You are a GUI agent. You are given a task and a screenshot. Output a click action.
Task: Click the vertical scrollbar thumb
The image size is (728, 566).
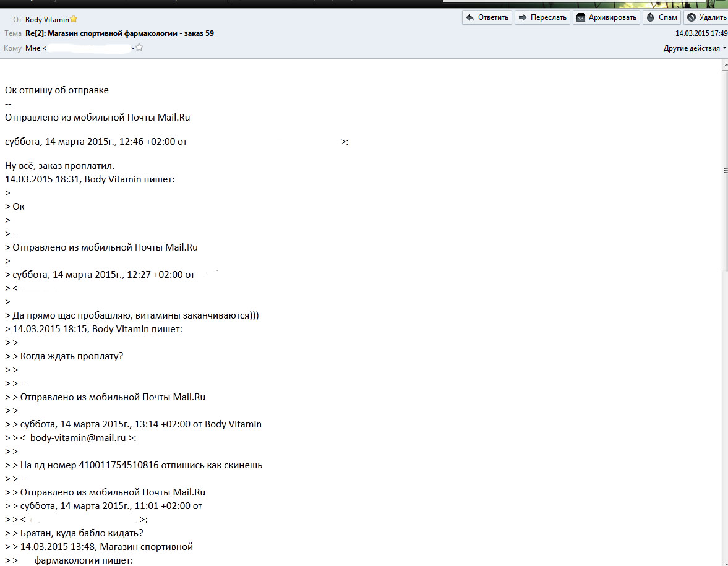tap(724, 170)
